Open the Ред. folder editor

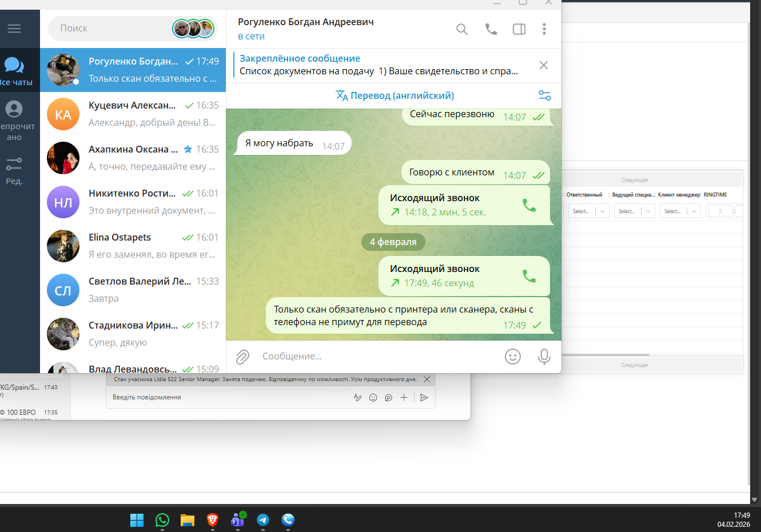(14, 171)
